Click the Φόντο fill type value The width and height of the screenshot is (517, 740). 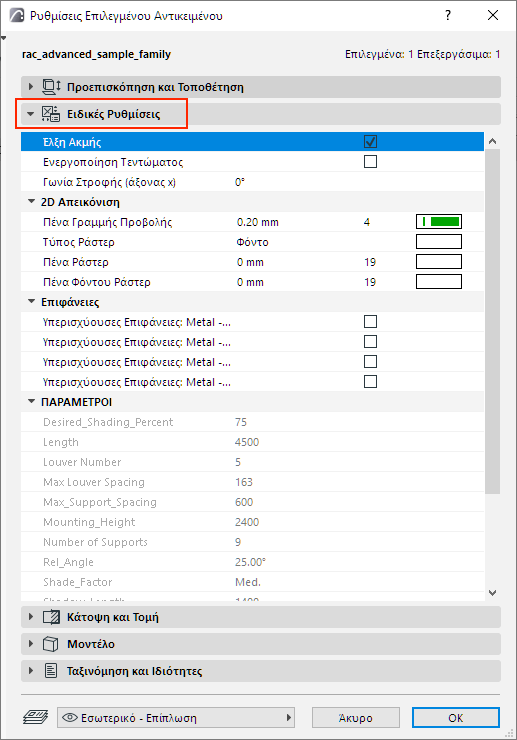pos(253,242)
